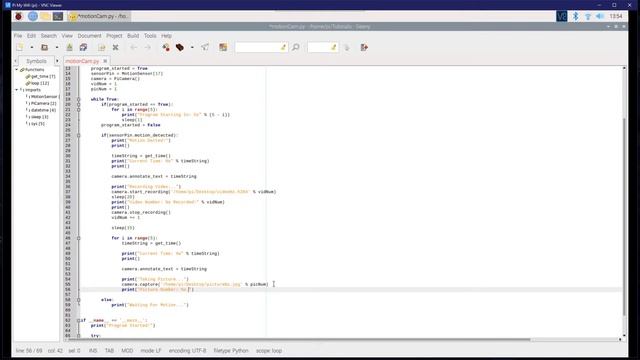640x360 pixels.
Task: Collapse the Functions tree node
Action: tap(17, 70)
